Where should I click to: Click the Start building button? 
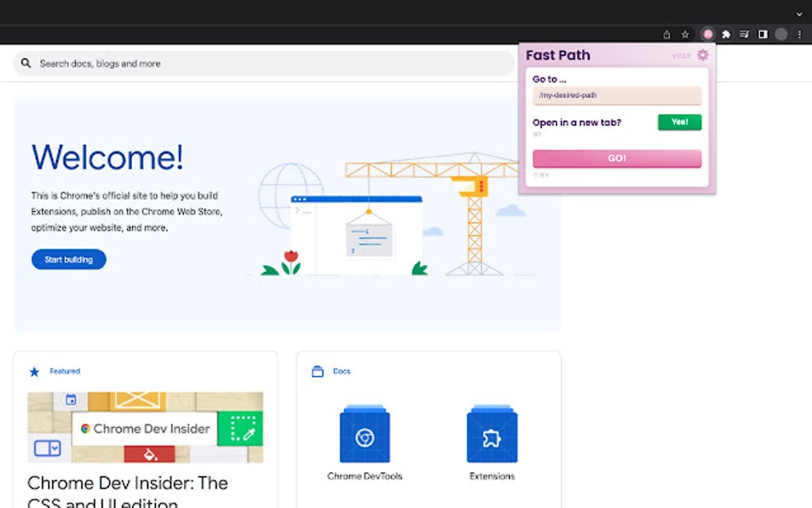(x=68, y=259)
